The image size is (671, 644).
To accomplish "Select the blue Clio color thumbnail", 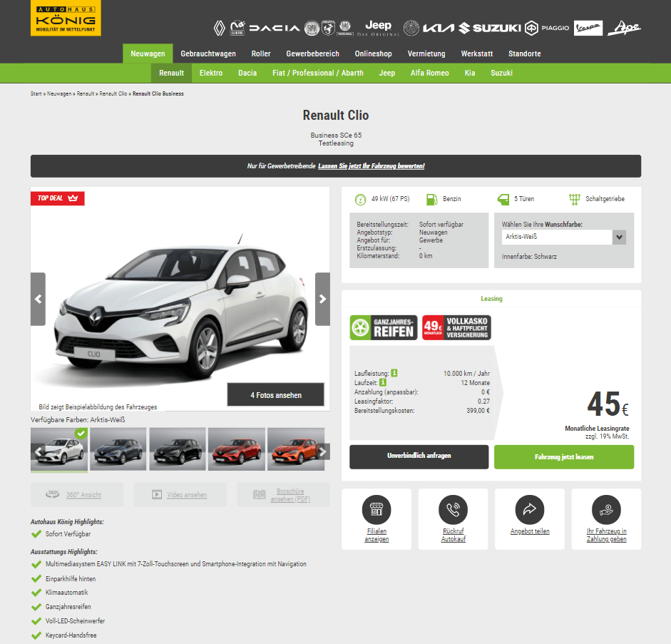I will pyautogui.click(x=118, y=449).
